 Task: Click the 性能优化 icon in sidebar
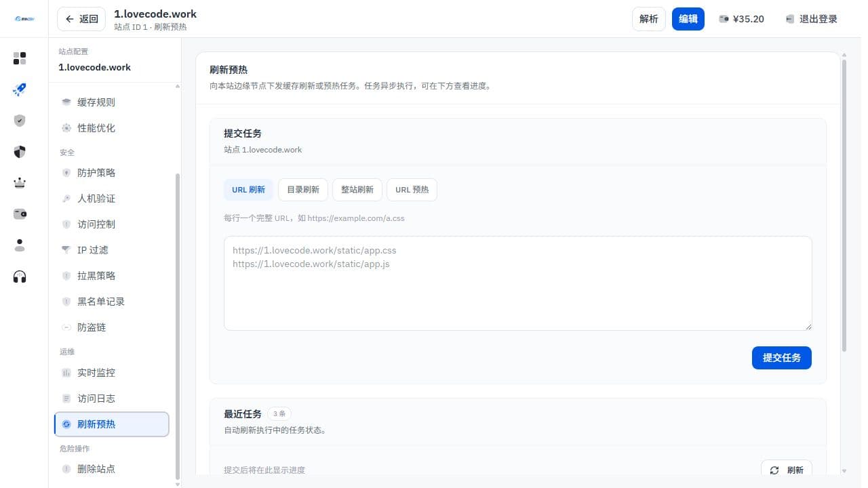coord(66,128)
